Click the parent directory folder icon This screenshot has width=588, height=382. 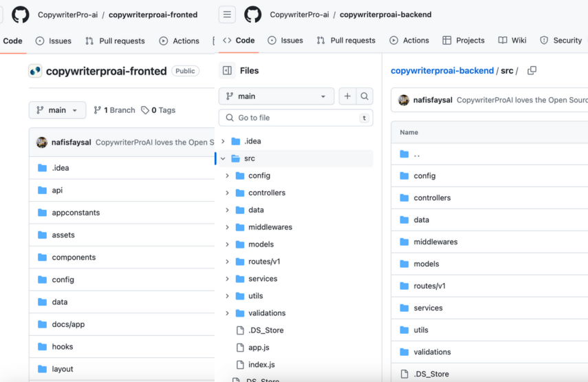(404, 154)
